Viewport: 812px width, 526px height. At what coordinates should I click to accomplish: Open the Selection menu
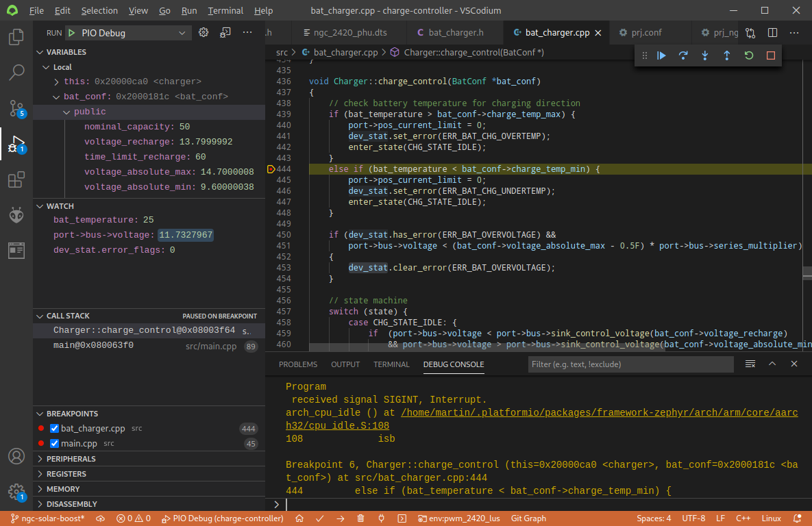point(99,10)
